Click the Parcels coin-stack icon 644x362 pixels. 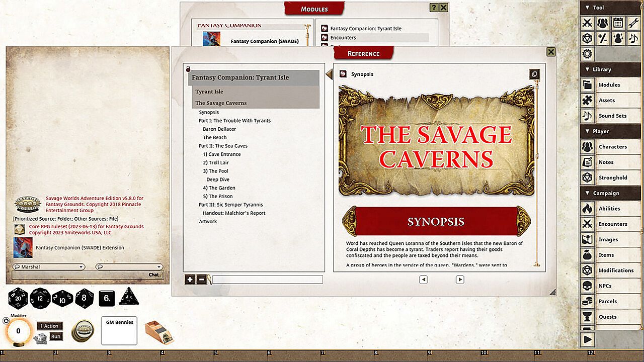point(587,302)
